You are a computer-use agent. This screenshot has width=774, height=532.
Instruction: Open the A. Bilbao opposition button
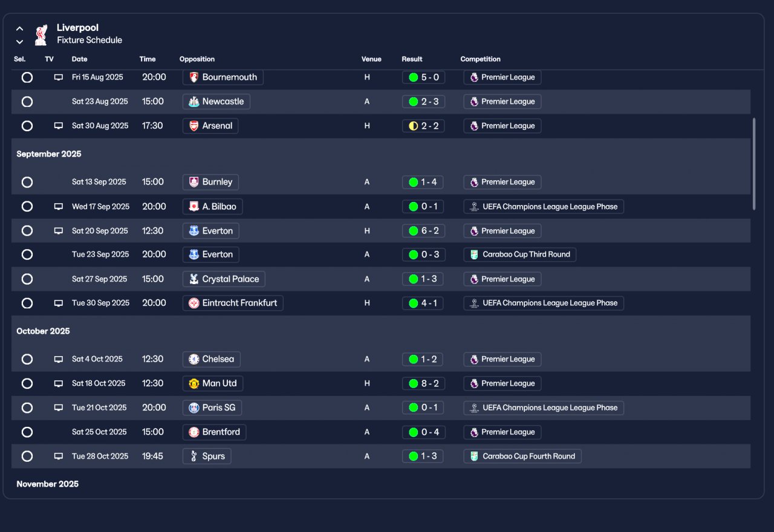(x=212, y=206)
